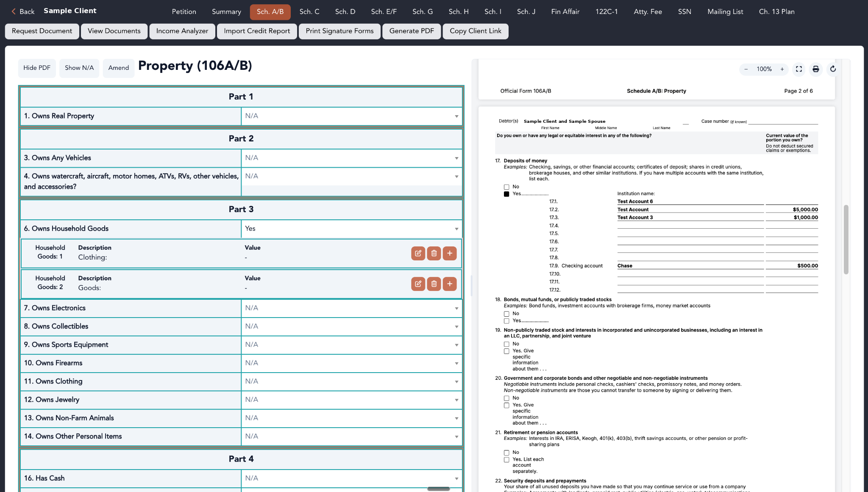This screenshot has width=868, height=492.
Task: Open Owns Household Goods dropdown
Action: click(351, 229)
